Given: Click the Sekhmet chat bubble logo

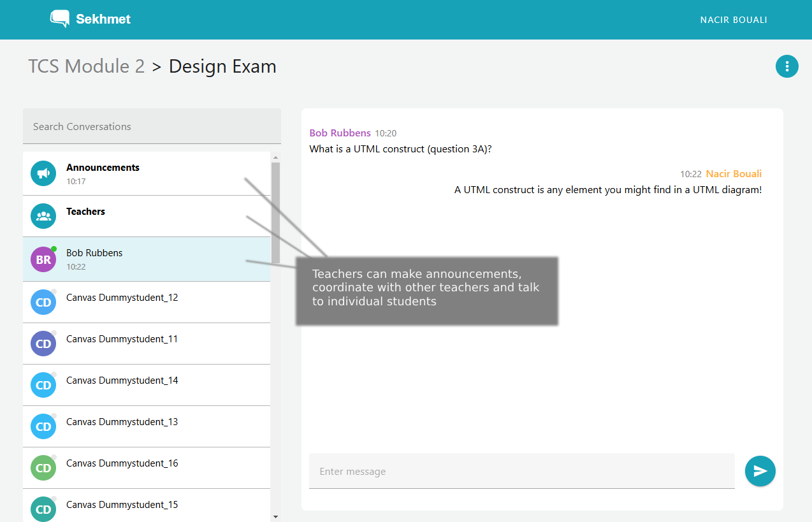Looking at the screenshot, I should point(60,19).
